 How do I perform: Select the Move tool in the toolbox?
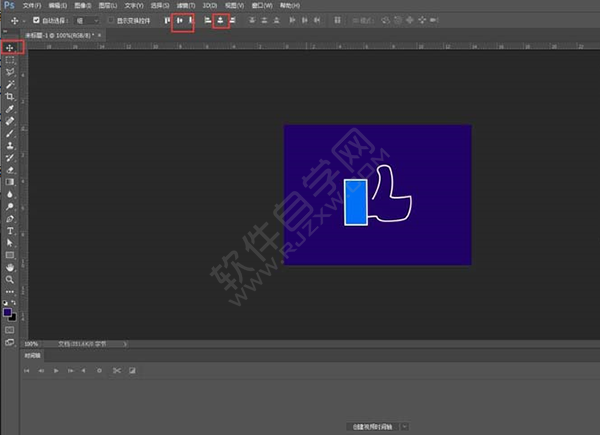click(x=10, y=47)
